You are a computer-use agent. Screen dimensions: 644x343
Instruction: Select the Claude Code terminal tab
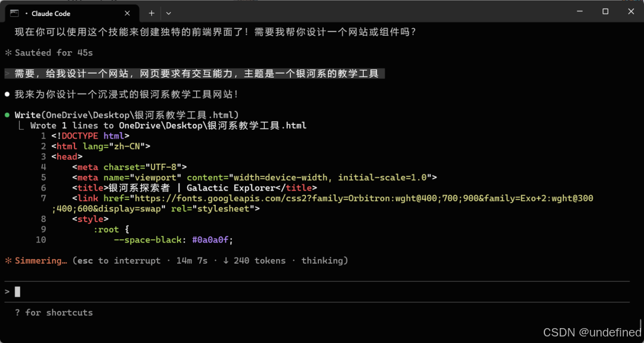[72, 14]
